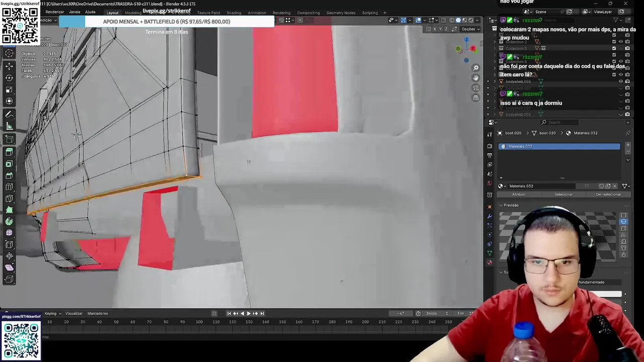Open the Modifiers wrench properties tab
The height and width of the screenshot is (362, 644).
tap(490, 216)
